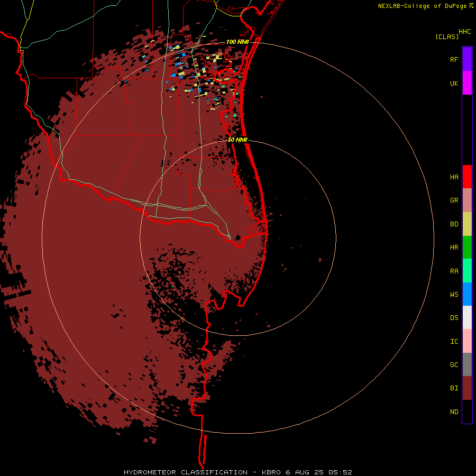Click the DS legend label

454,317
